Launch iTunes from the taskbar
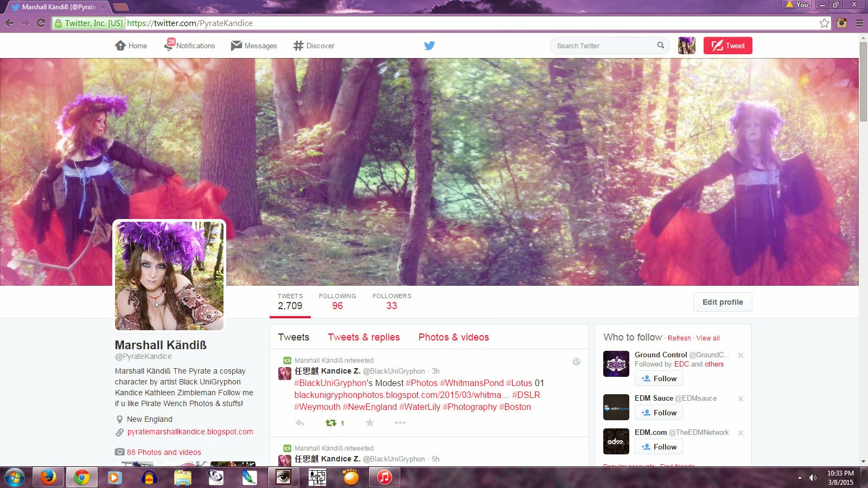 pos(385,478)
